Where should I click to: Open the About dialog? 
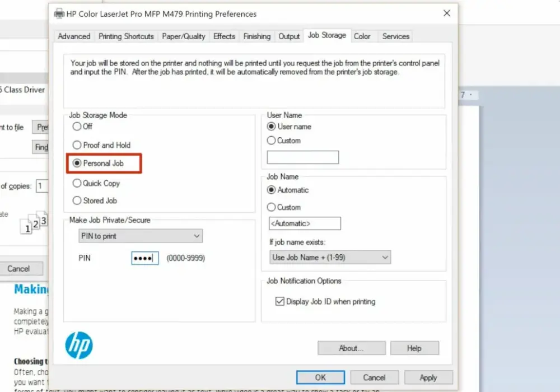pos(352,348)
